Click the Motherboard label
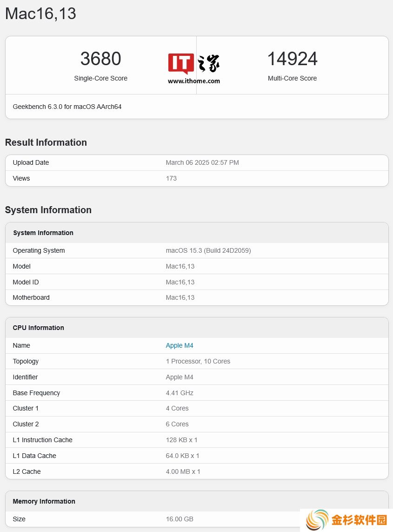 point(31,297)
